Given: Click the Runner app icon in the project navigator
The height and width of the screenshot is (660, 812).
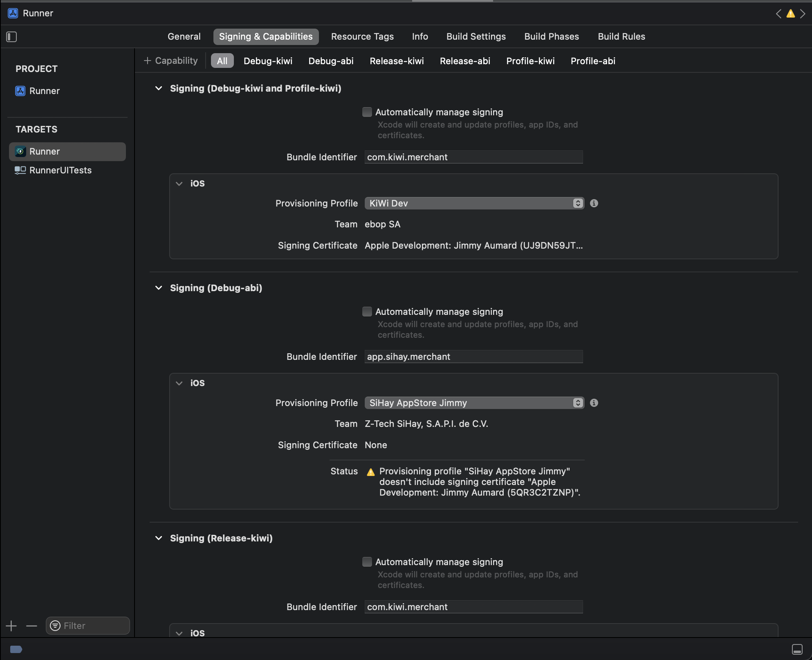Looking at the screenshot, I should click(x=20, y=91).
